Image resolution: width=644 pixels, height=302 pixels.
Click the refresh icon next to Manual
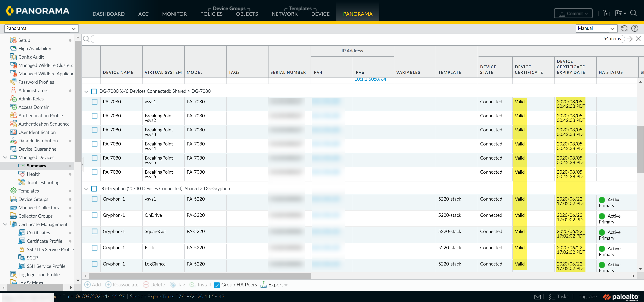(624, 28)
